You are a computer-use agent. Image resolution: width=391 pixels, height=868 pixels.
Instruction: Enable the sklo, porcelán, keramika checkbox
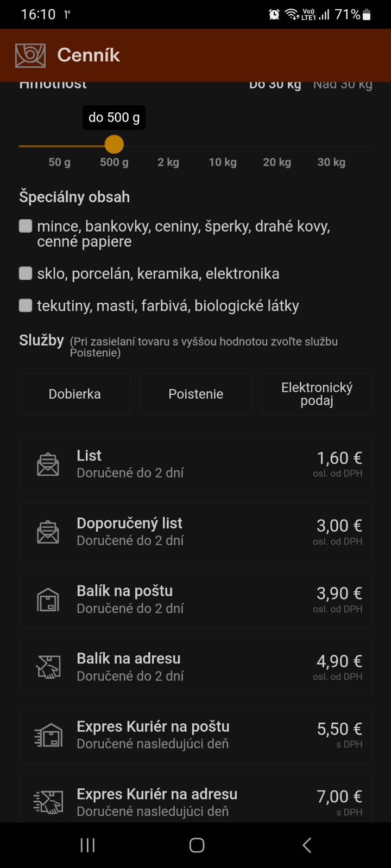[x=26, y=273]
